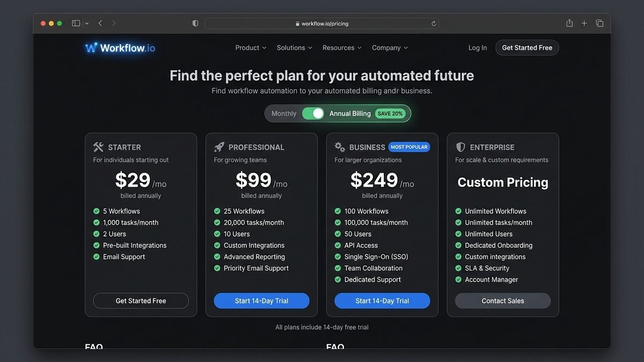The height and width of the screenshot is (362, 644).
Task: Click the SAVE 20% badge
Action: click(390, 113)
